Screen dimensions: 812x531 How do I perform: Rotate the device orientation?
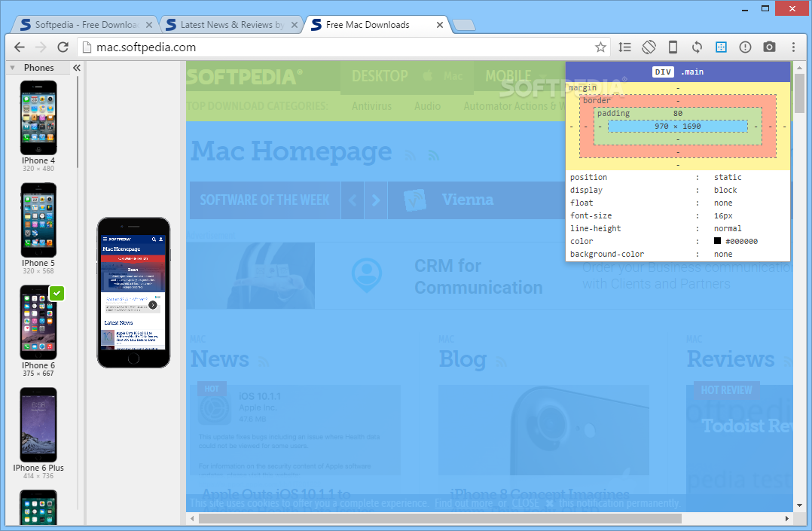pos(649,47)
